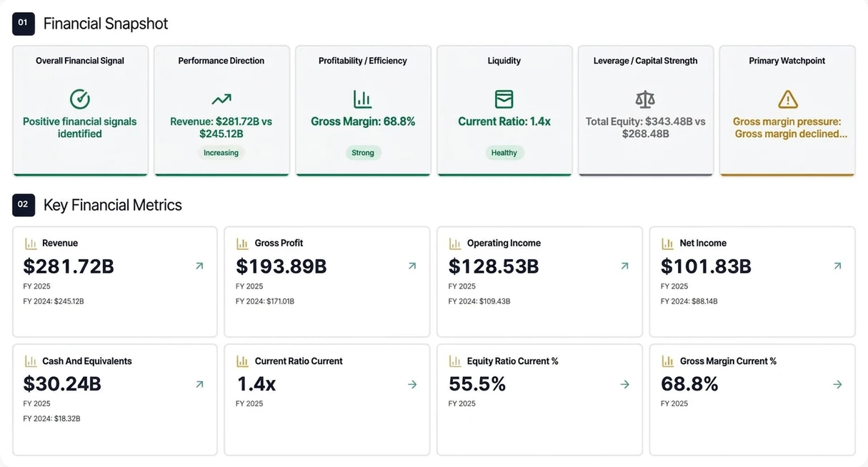The width and height of the screenshot is (868, 467).
Task: Click the Net Income card label
Action: (x=703, y=243)
